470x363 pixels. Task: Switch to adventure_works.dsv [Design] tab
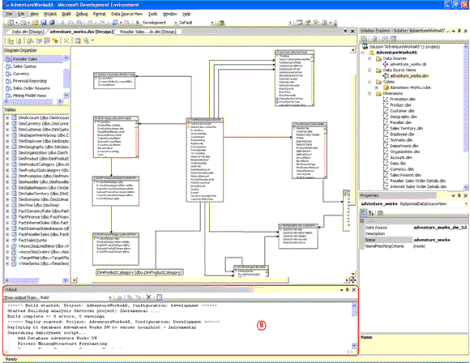[81, 32]
